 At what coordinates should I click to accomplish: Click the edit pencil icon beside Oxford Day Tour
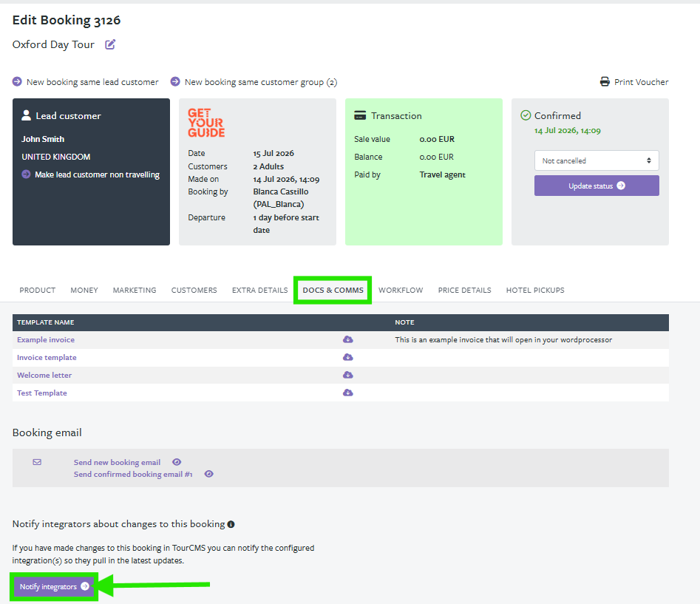tap(110, 44)
